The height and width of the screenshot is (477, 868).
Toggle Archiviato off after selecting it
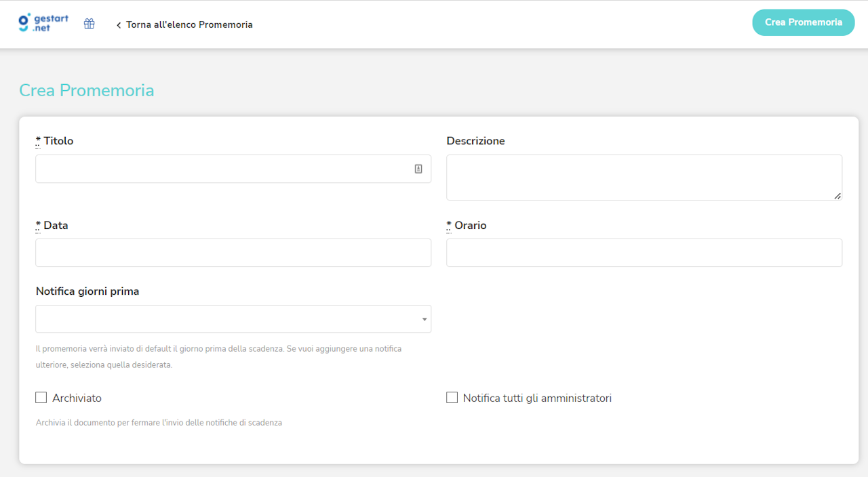[41, 397]
